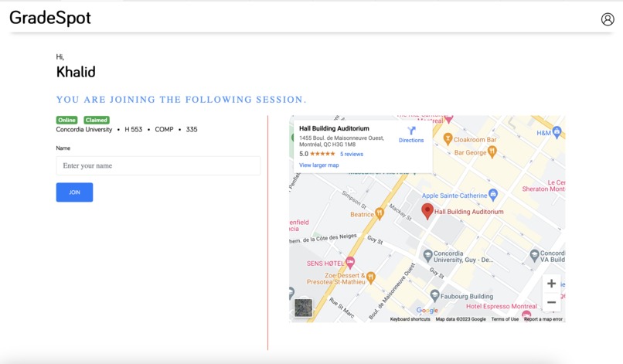Select the Faubourg Building marker
The width and height of the screenshot is (623, 364).
point(434,295)
